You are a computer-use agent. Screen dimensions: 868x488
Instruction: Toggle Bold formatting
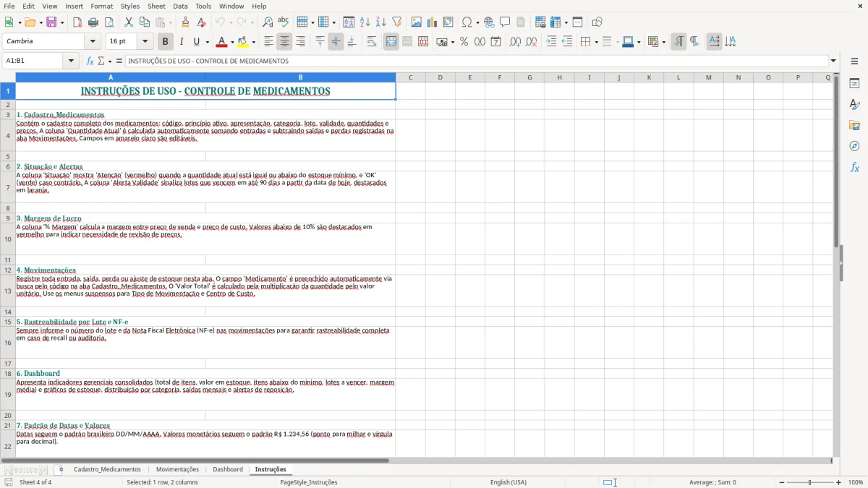click(165, 42)
